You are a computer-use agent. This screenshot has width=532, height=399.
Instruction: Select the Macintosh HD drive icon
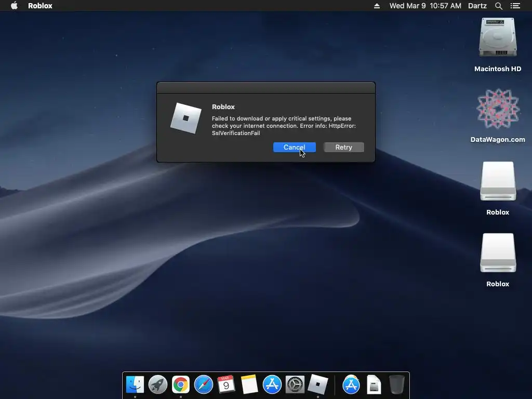tap(498, 37)
